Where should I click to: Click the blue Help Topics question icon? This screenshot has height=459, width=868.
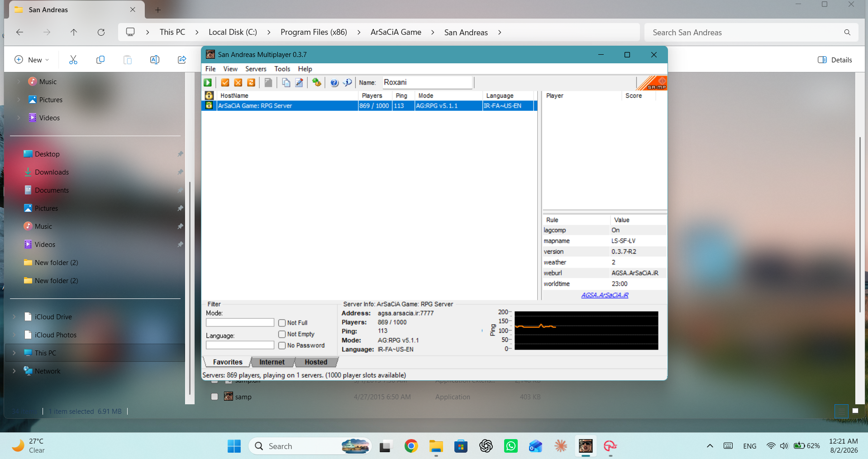coord(334,82)
